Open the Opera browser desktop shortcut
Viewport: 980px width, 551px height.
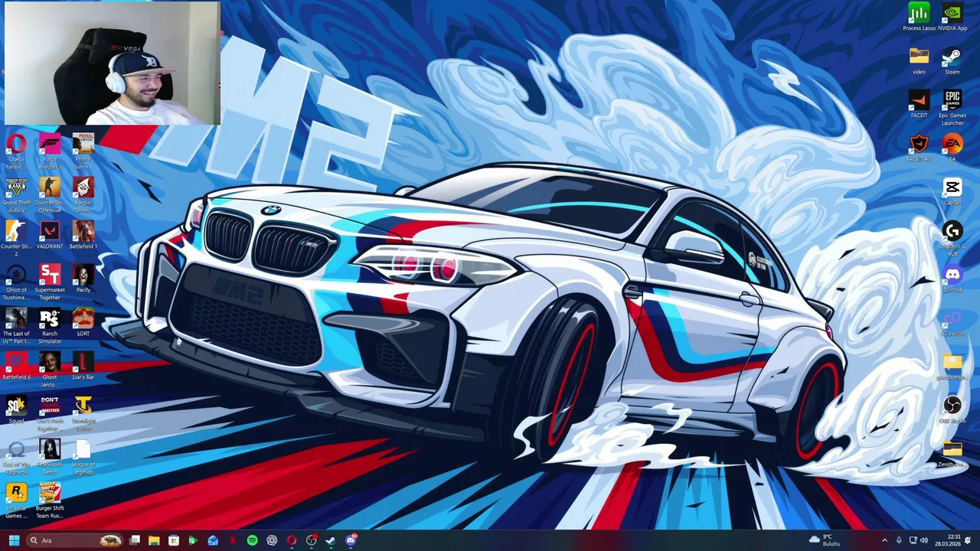pos(16,152)
